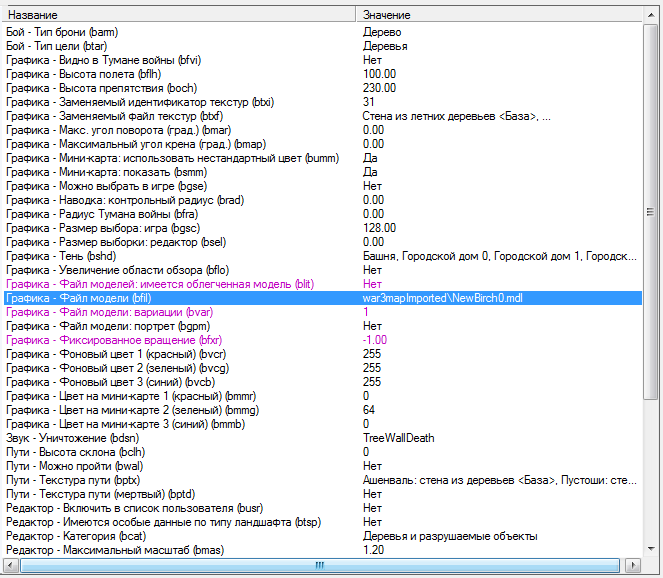Select row Цвет на мини-карте 3 (bmmb)
663x578 pixels.
(x=323, y=424)
